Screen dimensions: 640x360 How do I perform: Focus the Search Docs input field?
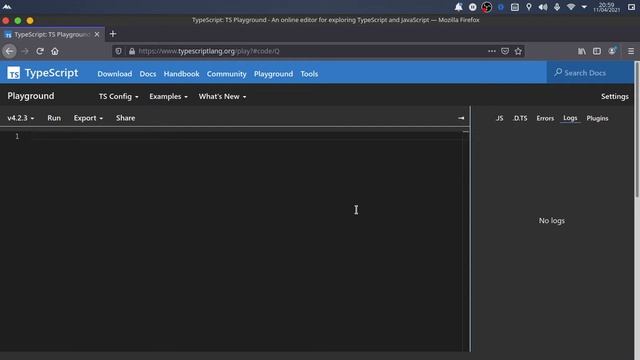[590, 73]
